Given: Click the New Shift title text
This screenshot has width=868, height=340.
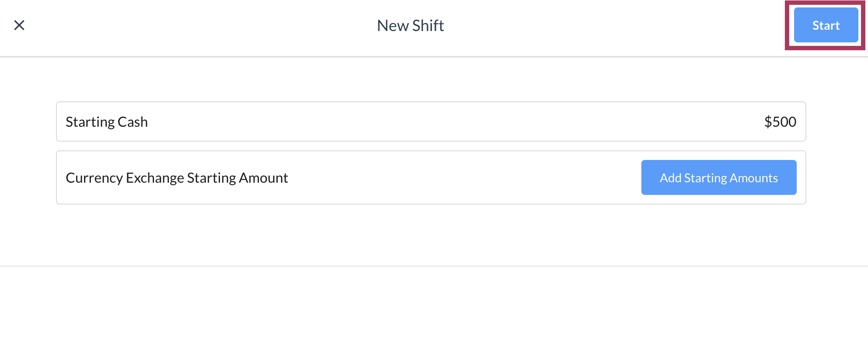Looking at the screenshot, I should click(410, 26).
